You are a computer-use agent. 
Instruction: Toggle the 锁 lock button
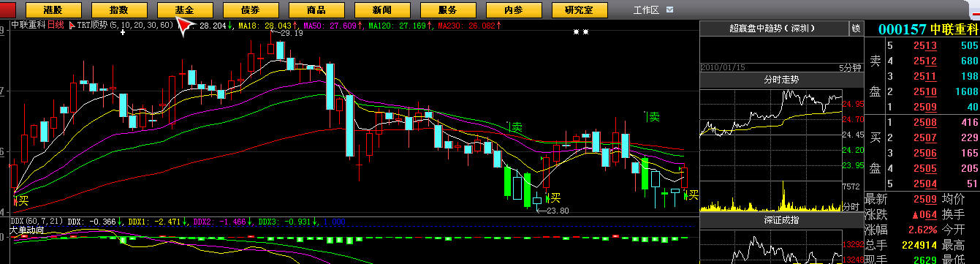point(855,29)
